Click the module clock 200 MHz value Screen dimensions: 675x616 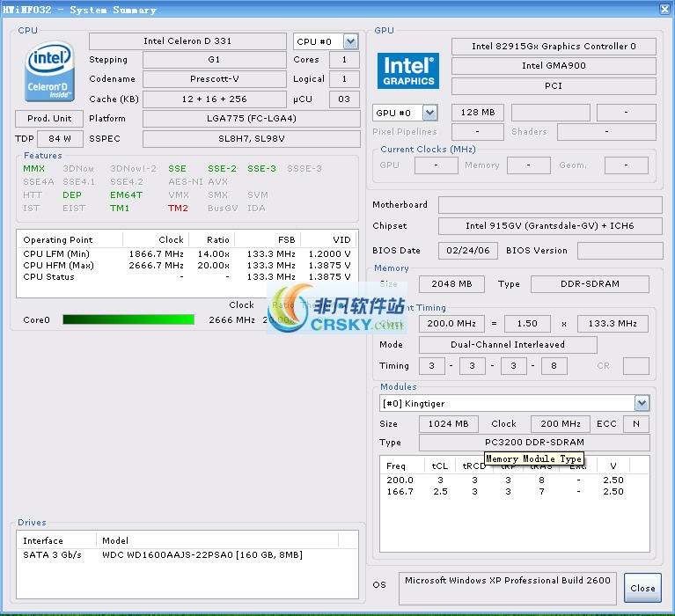coord(561,424)
